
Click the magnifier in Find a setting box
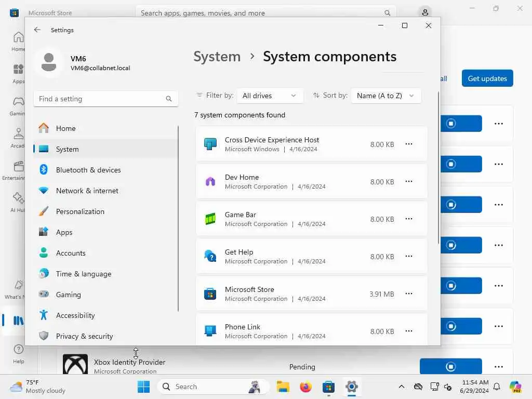pos(169,99)
